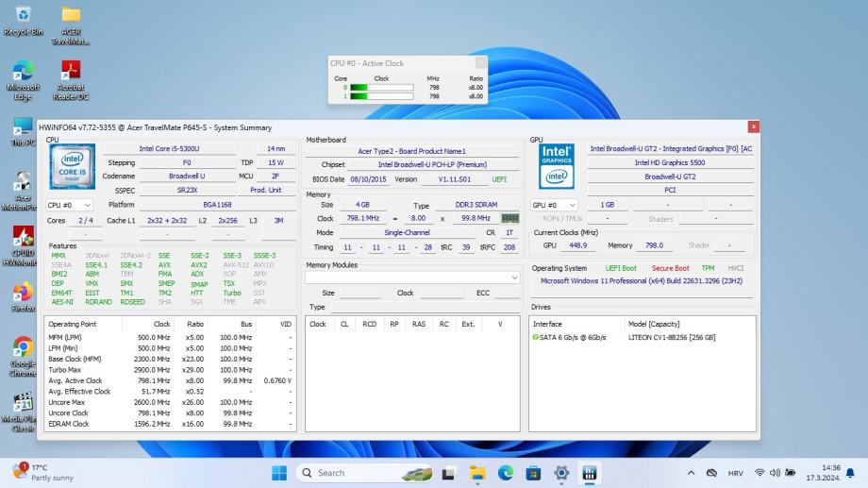Open the Memory Modules dropdown list
Screen dimensions: 868x488
(412, 278)
